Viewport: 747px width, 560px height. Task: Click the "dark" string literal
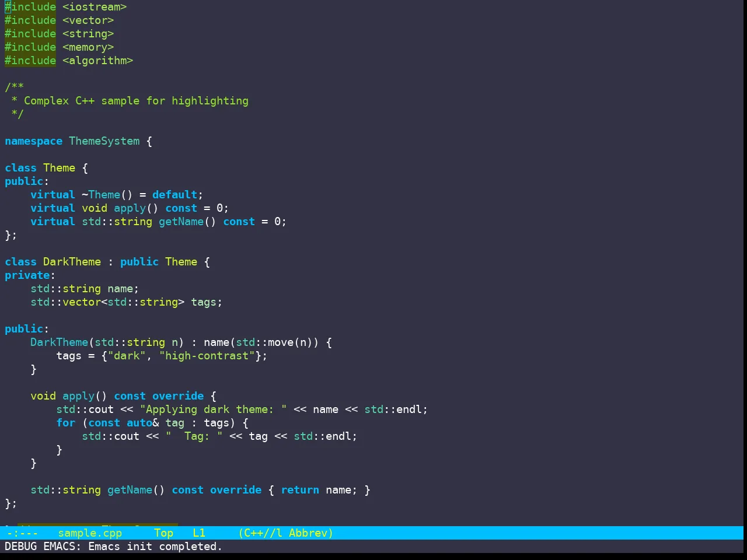[x=127, y=356]
